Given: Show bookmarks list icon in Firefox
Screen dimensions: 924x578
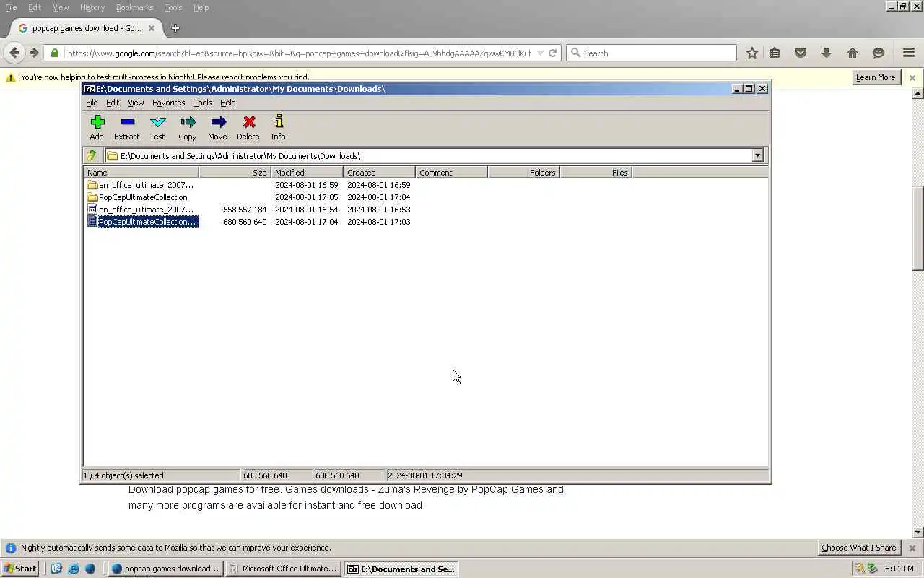Looking at the screenshot, I should click(x=775, y=53).
